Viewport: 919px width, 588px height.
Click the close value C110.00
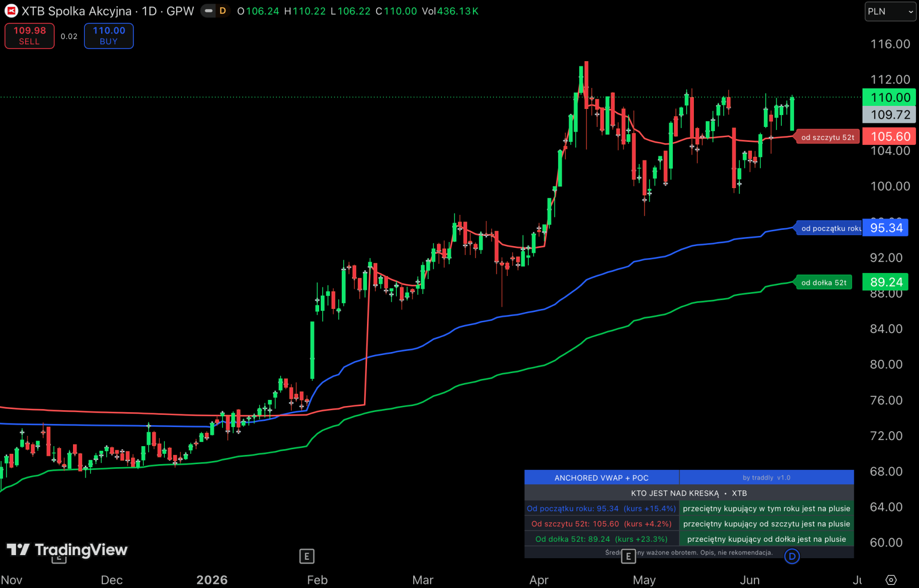coord(396,11)
